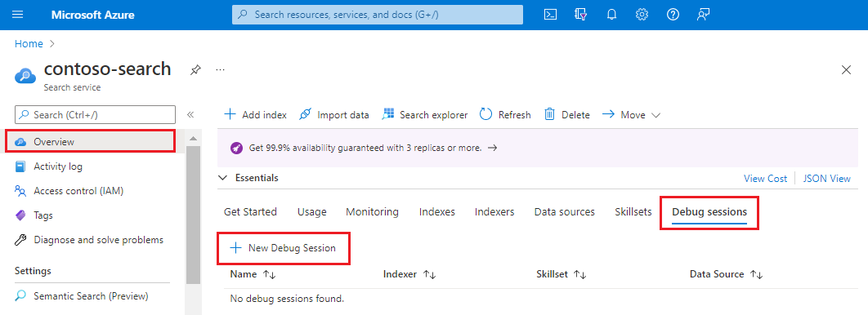Switch to the Skillsets tab
Screen dimensions: 868x315
point(633,211)
